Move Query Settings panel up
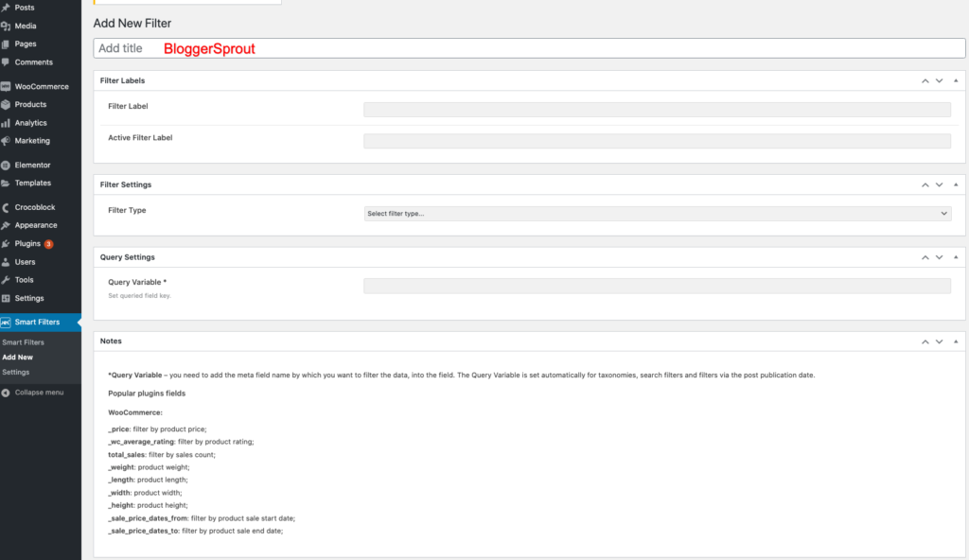The width and height of the screenshot is (969, 560). (925, 257)
